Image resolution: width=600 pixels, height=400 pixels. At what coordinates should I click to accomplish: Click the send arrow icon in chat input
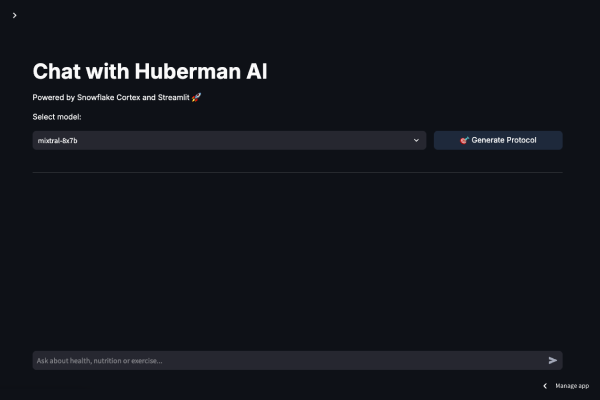[553, 360]
